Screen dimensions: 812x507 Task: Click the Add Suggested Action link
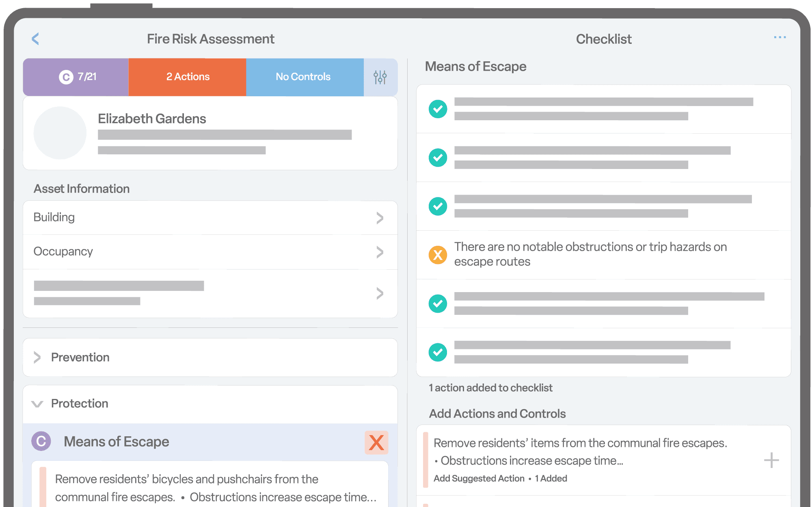[x=479, y=479]
